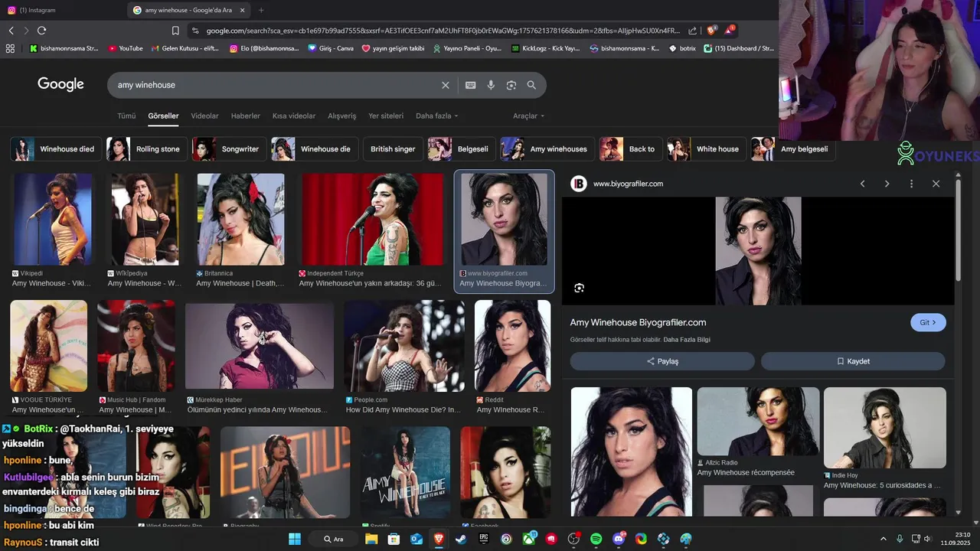Open the YouTube bookmark
Viewport: 980px width, 551px height.
tap(126, 48)
